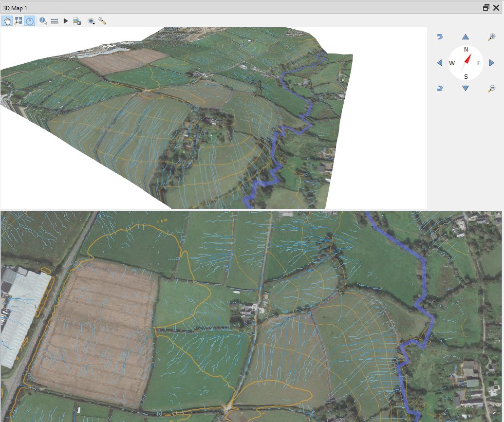Select the Measurement Line ruler tool
This screenshot has height=422, width=504.
coord(55,21)
